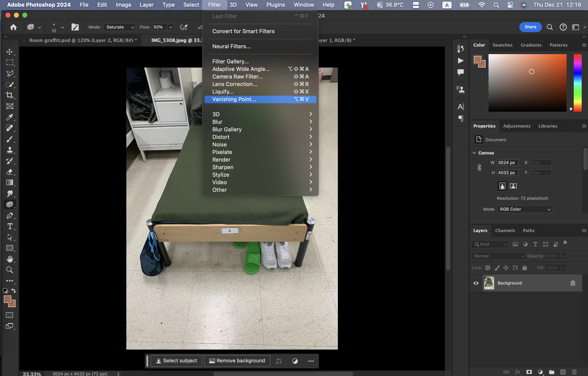588x376 pixels.
Task: Select the Crop tool
Action: [9, 95]
